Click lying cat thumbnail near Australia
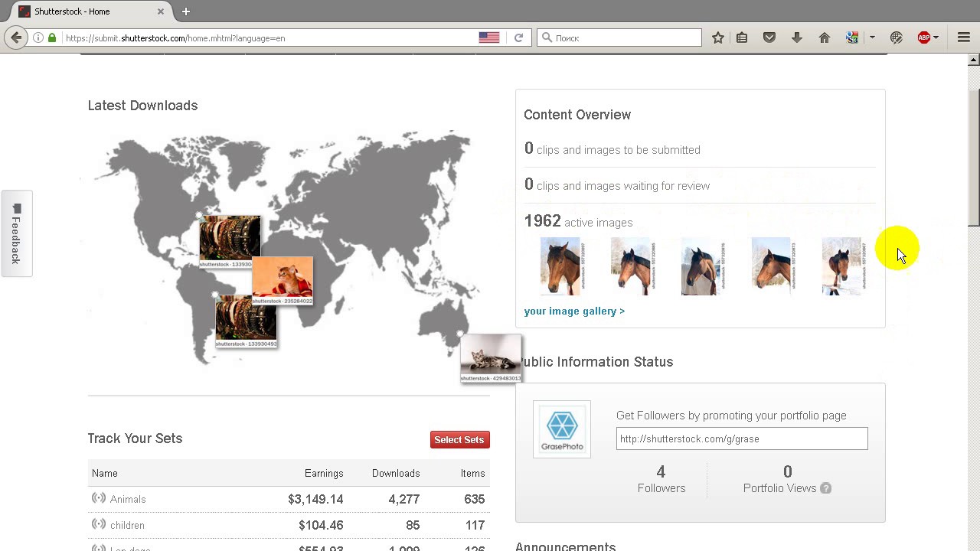980x551 pixels. [491, 358]
